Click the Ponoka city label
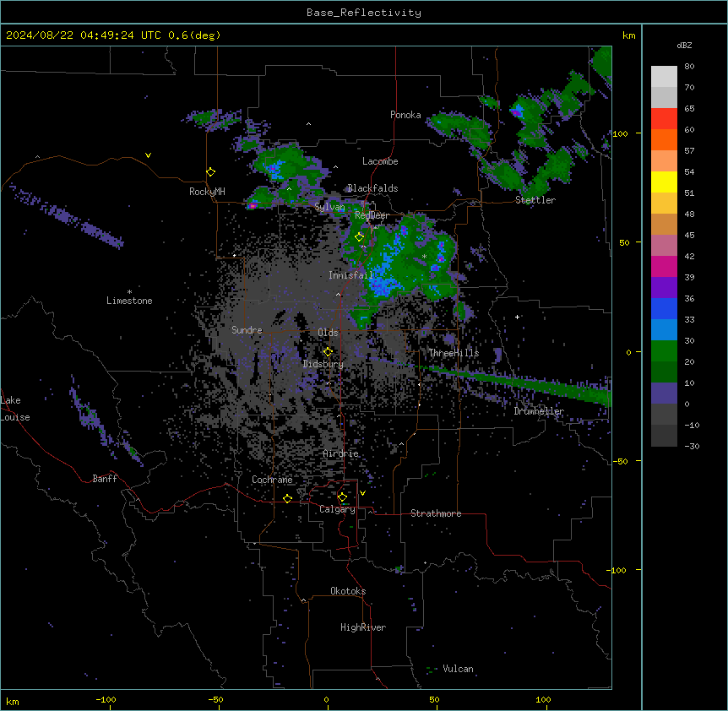This screenshot has width=728, height=711. [x=405, y=115]
